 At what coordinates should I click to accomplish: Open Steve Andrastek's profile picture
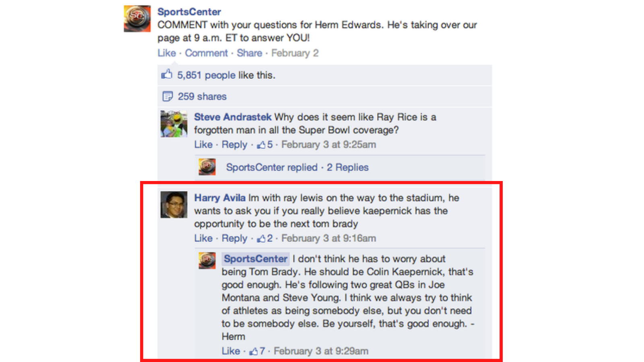pyautogui.click(x=174, y=124)
